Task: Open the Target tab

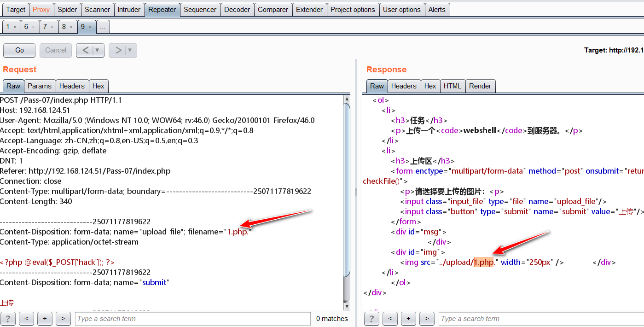Action: [16, 10]
